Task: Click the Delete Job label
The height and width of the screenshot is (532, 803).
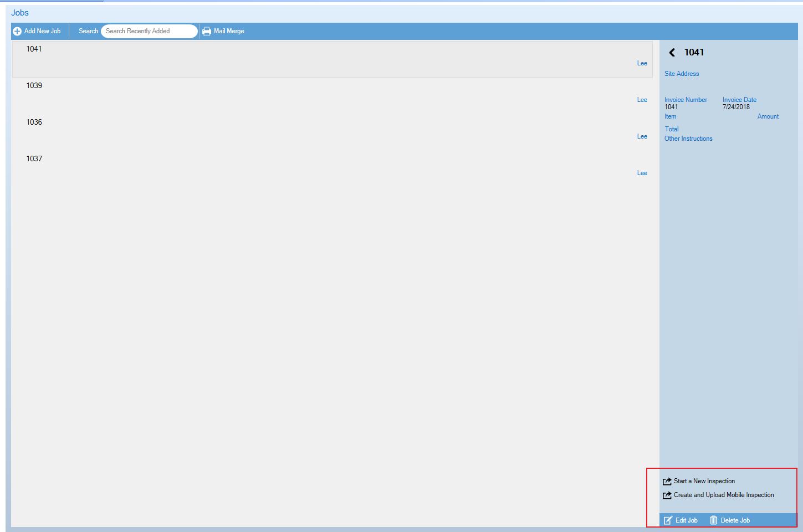Action: click(735, 520)
